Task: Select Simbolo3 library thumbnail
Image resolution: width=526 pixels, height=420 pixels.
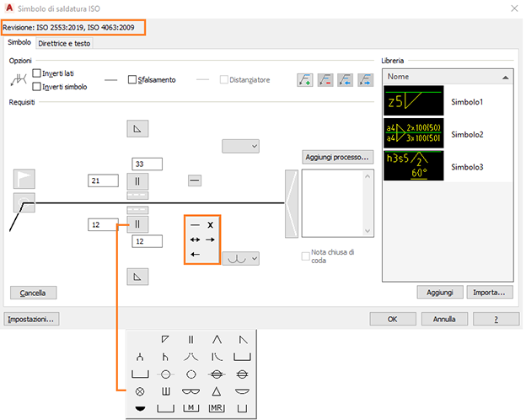Action: pyautogui.click(x=414, y=165)
